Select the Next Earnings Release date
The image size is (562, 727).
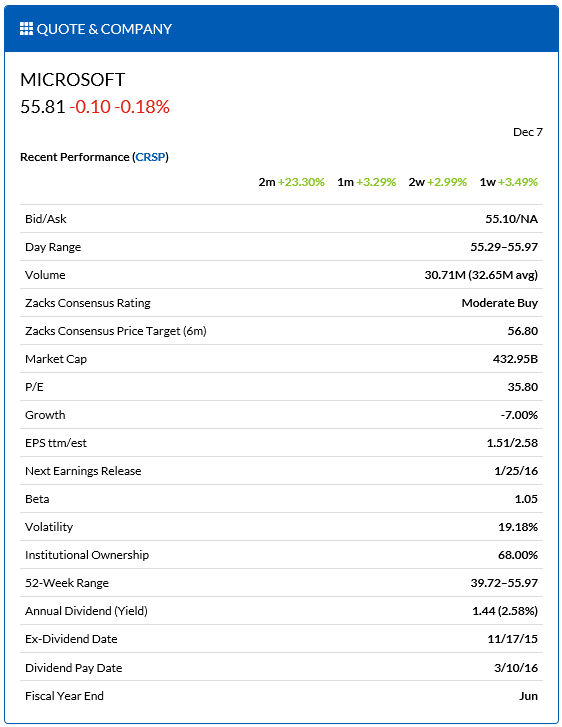pos(516,471)
